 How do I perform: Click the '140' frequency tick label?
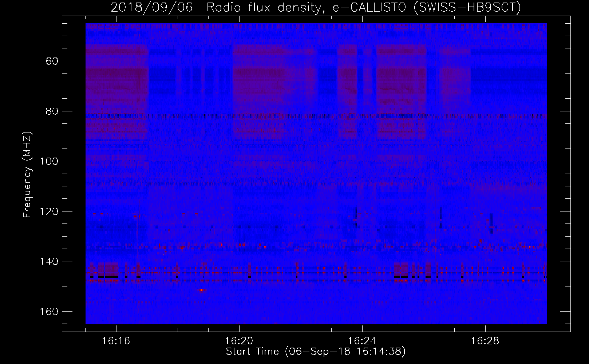(49, 261)
